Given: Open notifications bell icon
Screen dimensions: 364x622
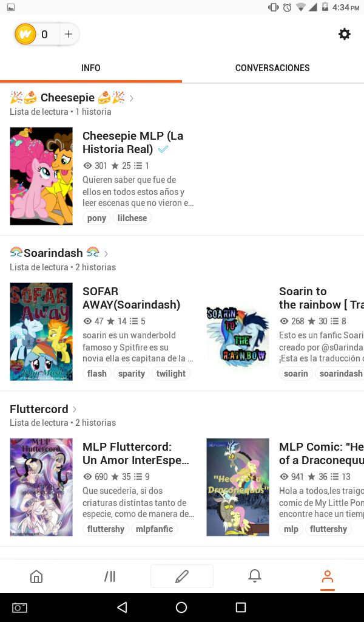Looking at the screenshot, I should (255, 576).
